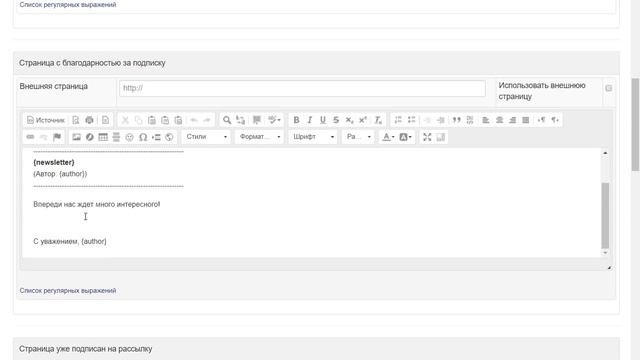640x360 pixels.
Task: Click the Remove Format icon
Action: click(x=378, y=120)
